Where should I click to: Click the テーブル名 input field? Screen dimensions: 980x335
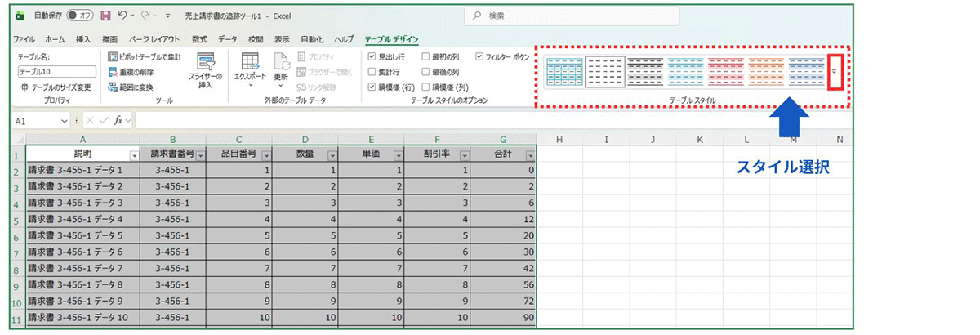point(56,72)
